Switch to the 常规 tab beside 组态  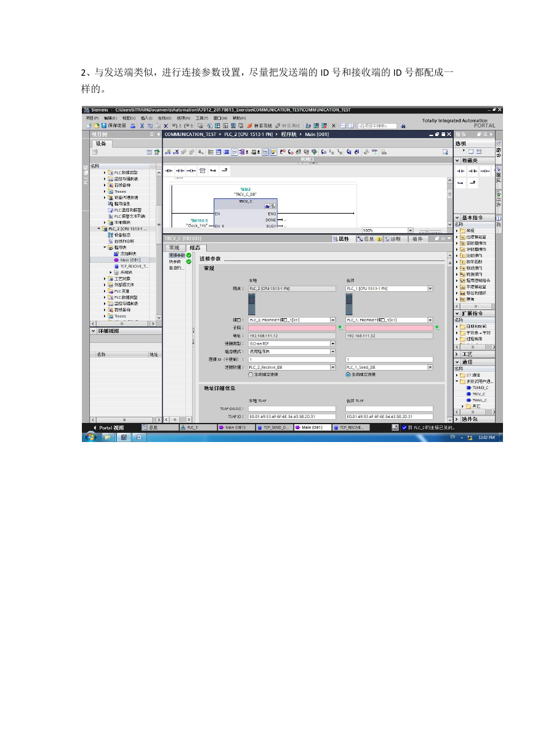click(x=175, y=247)
